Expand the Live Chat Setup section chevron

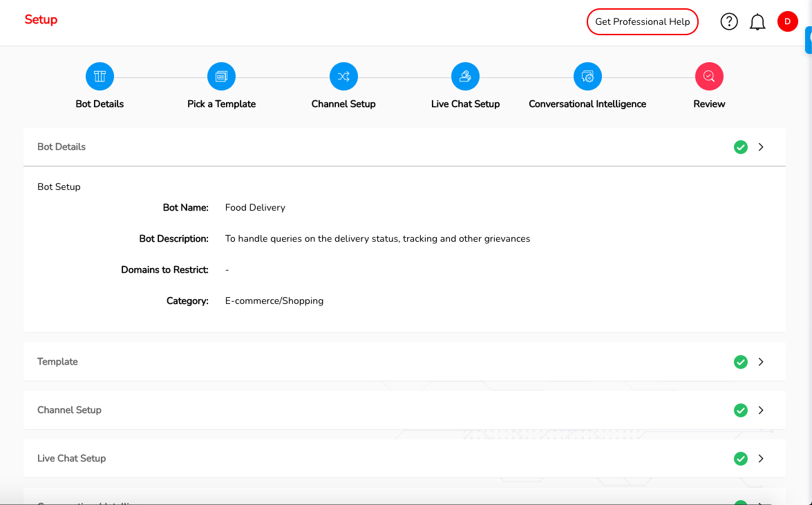pyautogui.click(x=761, y=459)
